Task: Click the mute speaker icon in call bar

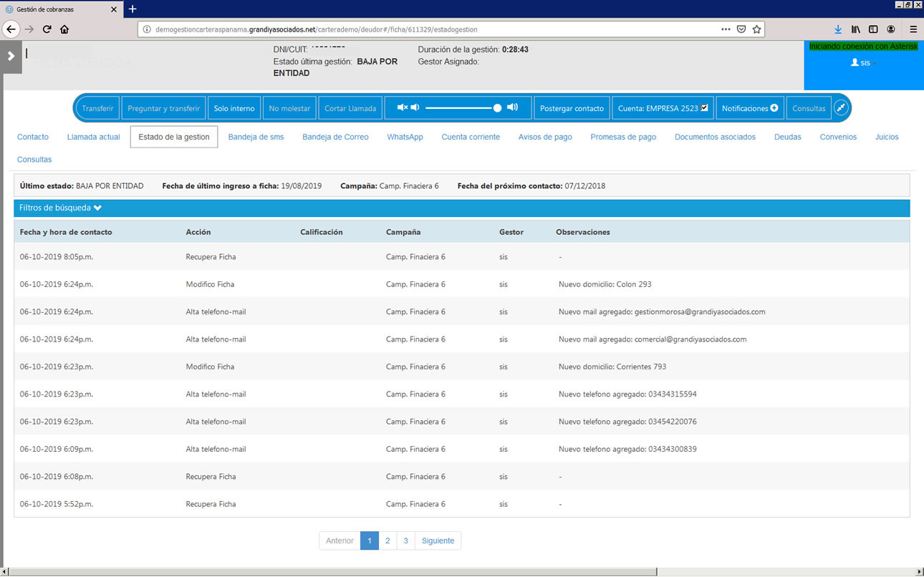Action: pos(402,108)
